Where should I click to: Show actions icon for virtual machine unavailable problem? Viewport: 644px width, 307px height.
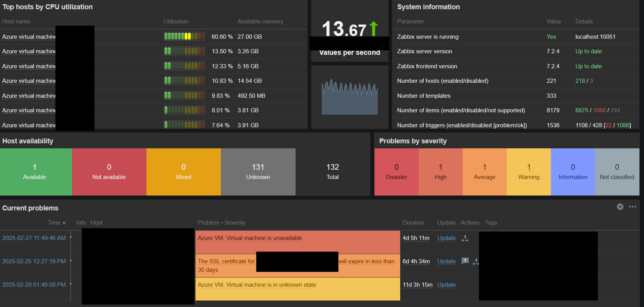465,238
